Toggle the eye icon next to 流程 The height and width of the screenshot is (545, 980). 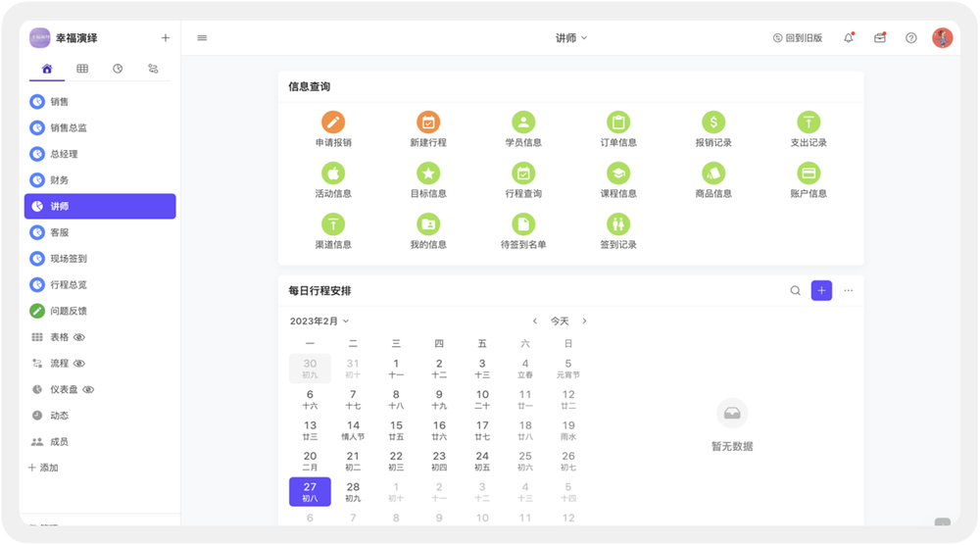point(79,364)
